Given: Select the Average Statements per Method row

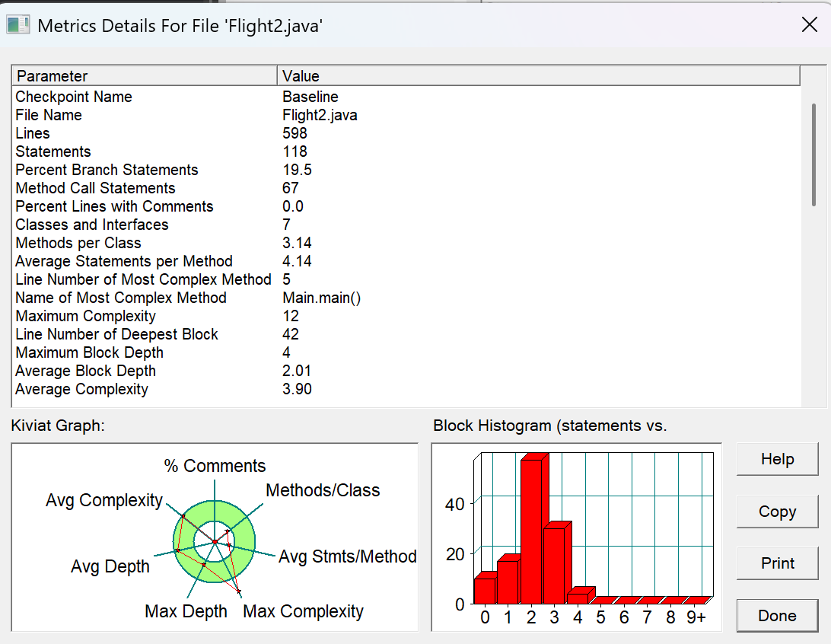Looking at the screenshot, I should click(406, 261).
